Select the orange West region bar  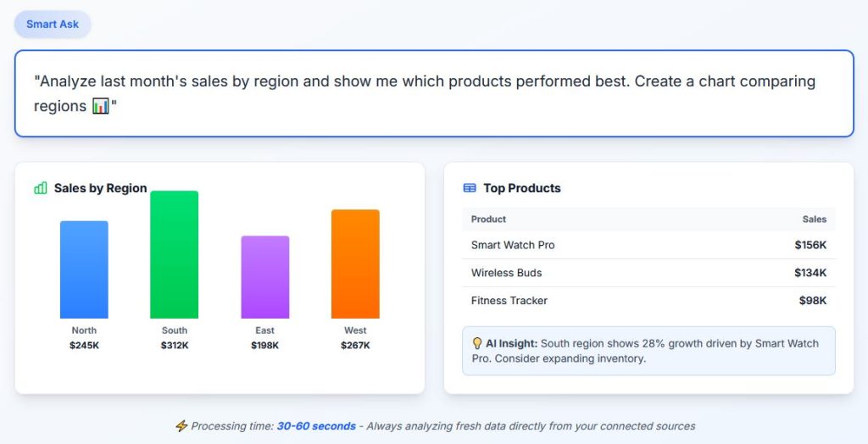pyautogui.click(x=355, y=264)
